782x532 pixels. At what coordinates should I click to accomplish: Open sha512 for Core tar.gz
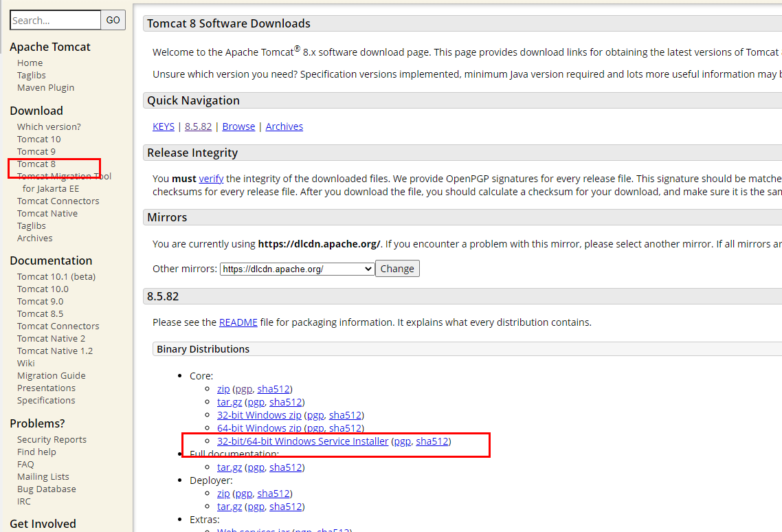tap(286, 402)
